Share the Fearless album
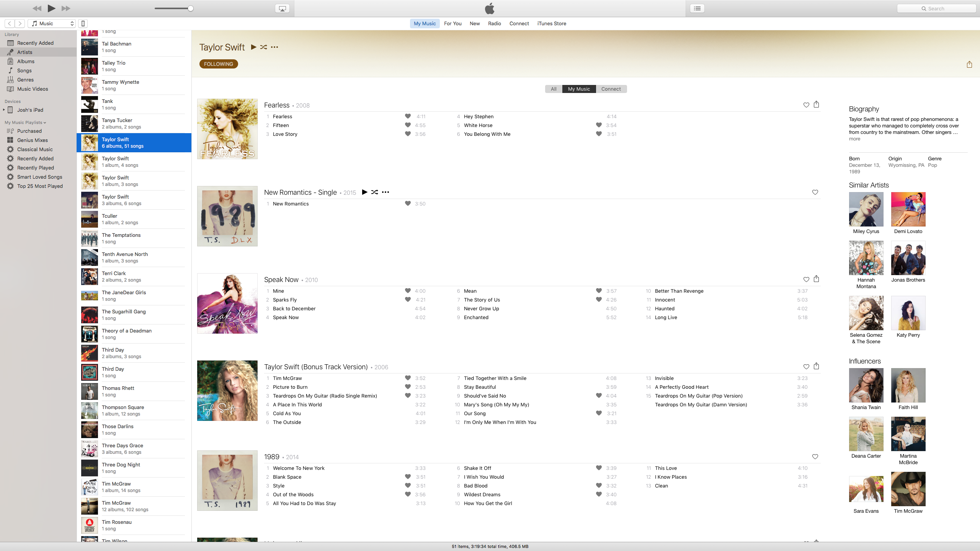The height and width of the screenshot is (551, 980). pyautogui.click(x=816, y=104)
